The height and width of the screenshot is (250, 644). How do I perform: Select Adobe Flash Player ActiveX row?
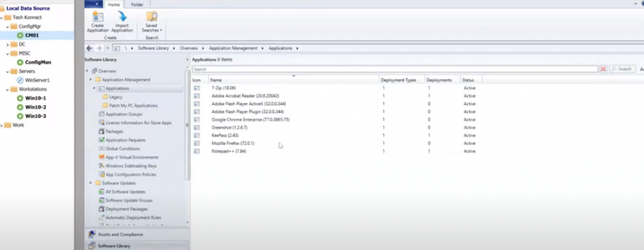click(337, 104)
